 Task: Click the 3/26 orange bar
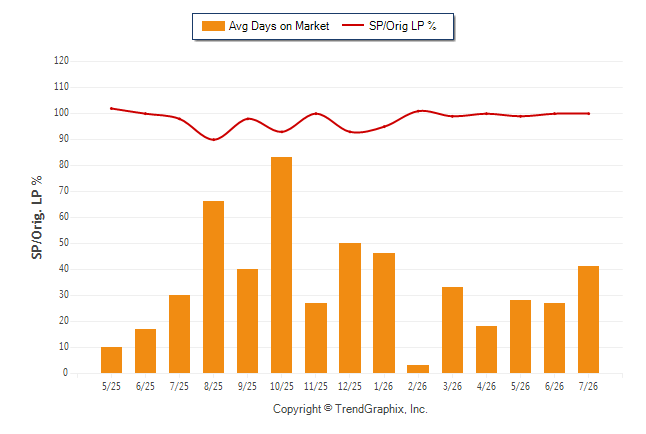(x=452, y=330)
